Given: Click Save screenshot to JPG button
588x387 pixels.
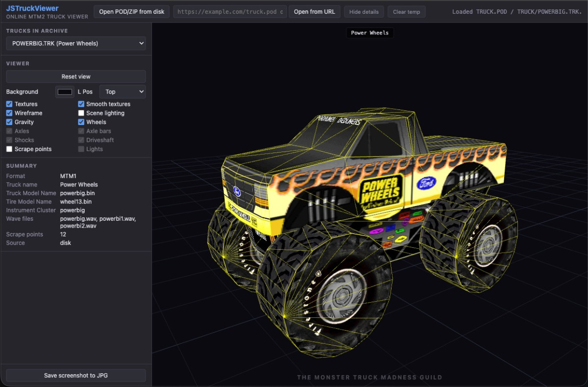Looking at the screenshot, I should click(76, 375).
